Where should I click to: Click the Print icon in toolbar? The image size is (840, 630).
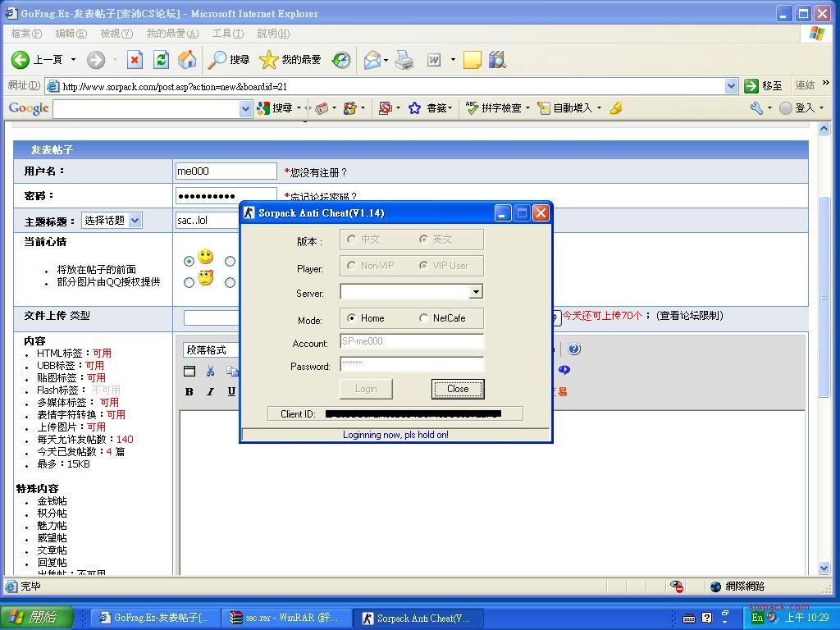pos(404,60)
